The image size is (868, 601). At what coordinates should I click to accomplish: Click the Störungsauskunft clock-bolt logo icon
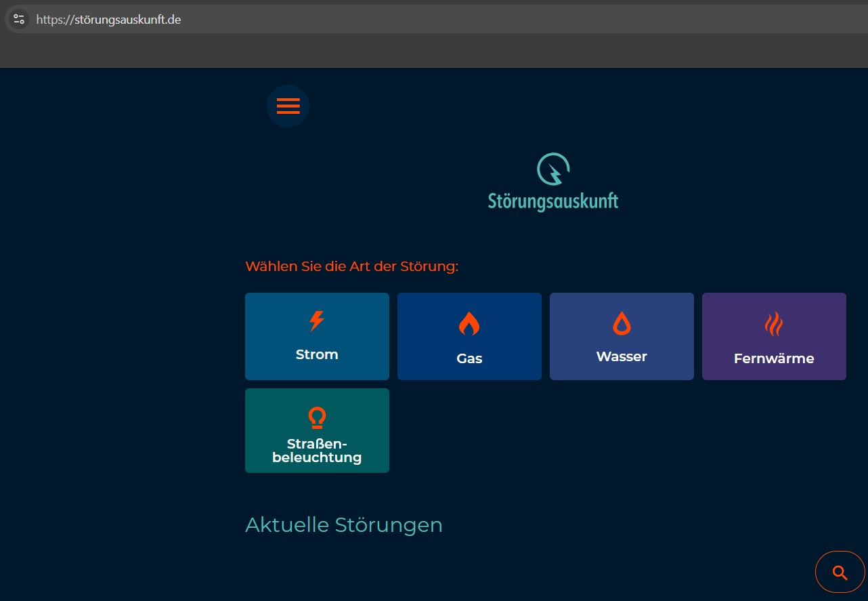pyautogui.click(x=553, y=169)
